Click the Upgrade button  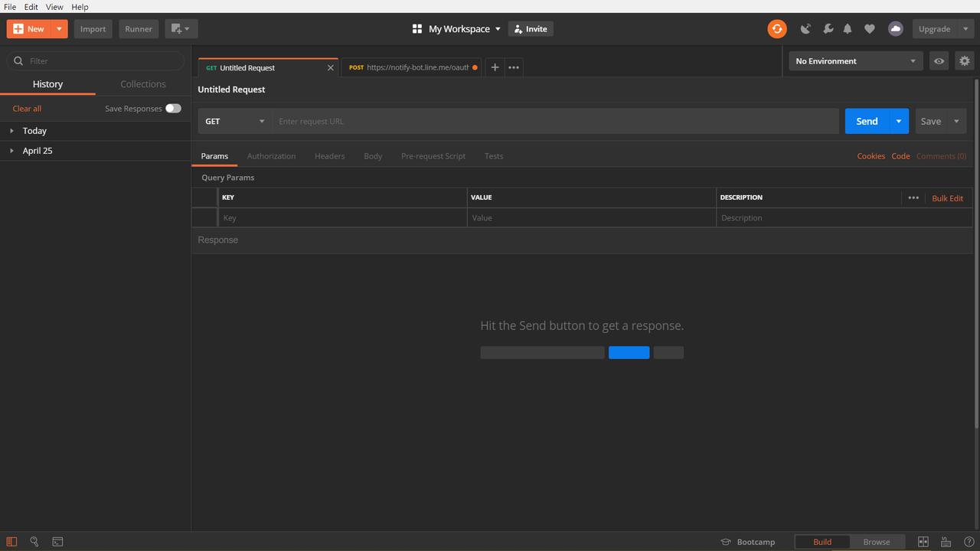935,29
